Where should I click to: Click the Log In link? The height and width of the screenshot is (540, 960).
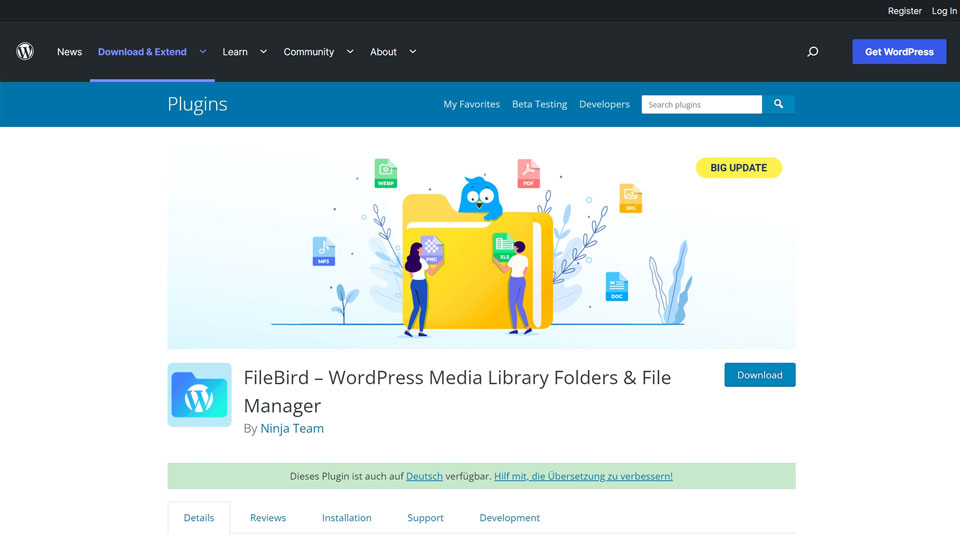[x=944, y=11]
